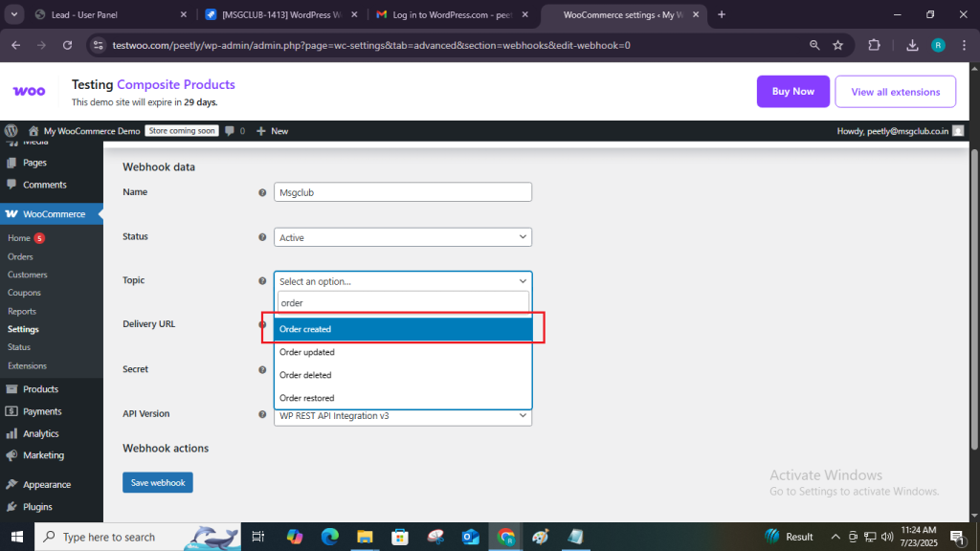The width and height of the screenshot is (980, 551).
Task: Open the New menu in admin bar
Action: point(272,130)
